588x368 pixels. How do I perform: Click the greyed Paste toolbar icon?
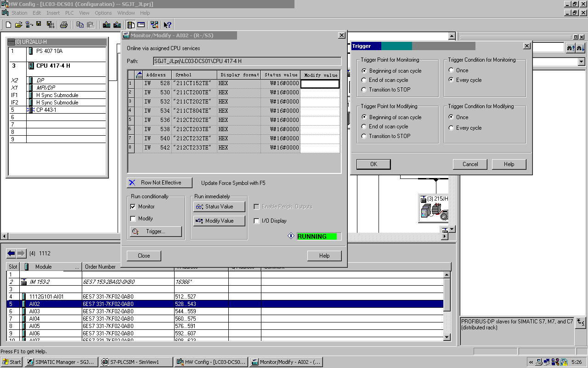[90, 24]
